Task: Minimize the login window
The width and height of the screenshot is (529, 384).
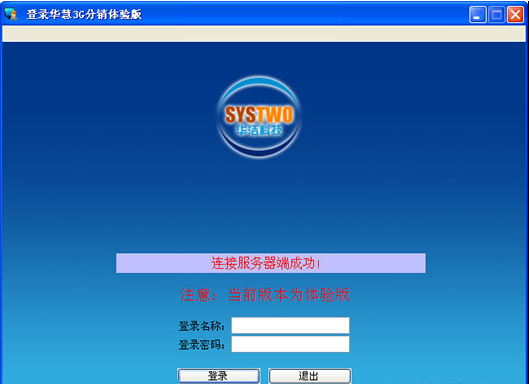Action: pos(477,15)
